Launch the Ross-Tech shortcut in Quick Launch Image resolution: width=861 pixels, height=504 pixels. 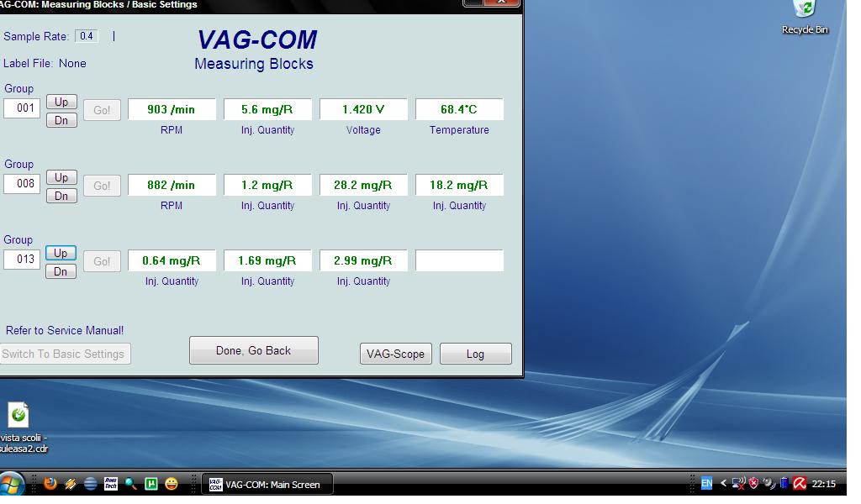(x=111, y=484)
